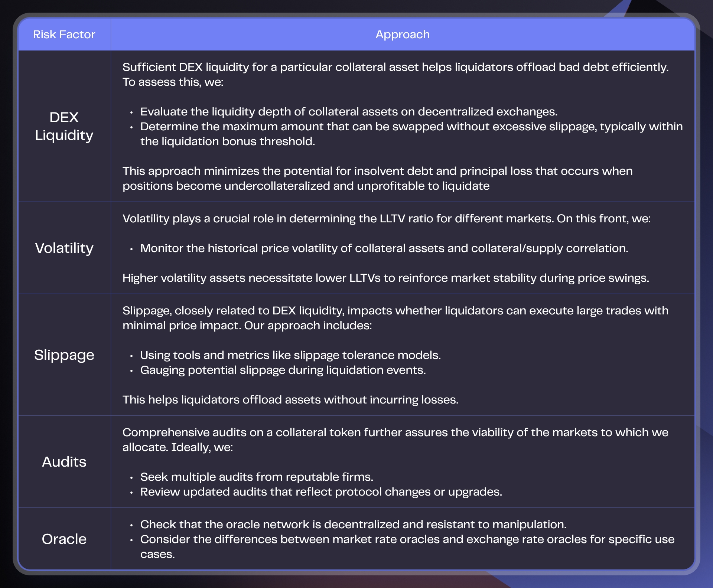Click the "Determine the maximum amount" bullet line

[x=411, y=127]
